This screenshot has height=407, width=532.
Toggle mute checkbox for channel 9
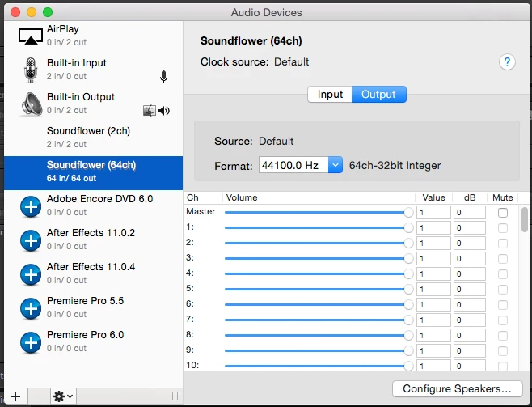[x=503, y=351]
